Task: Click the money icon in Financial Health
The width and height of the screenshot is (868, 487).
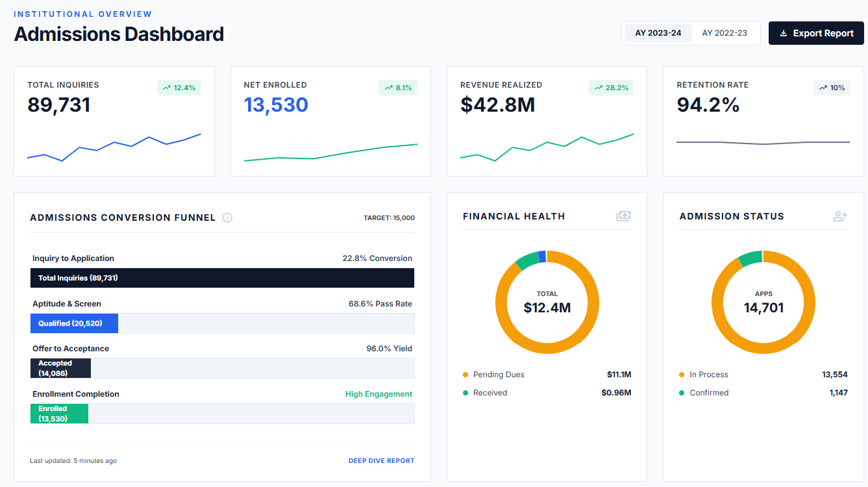Action: click(x=623, y=216)
